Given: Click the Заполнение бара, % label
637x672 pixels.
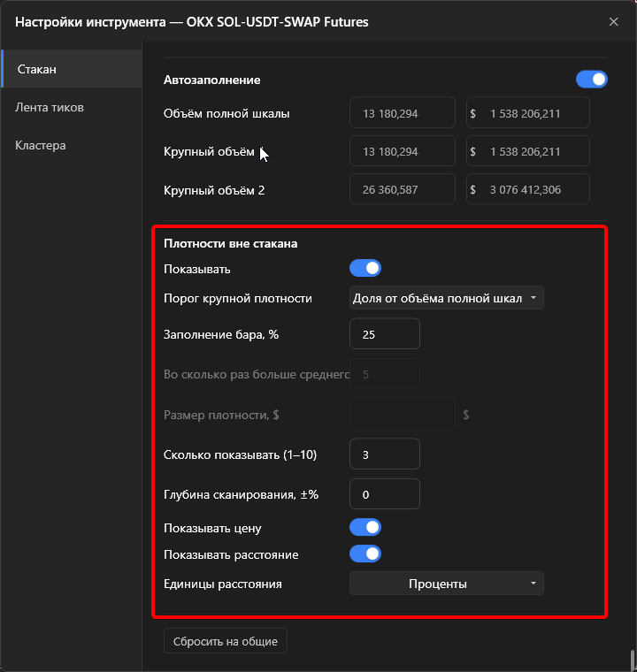Looking at the screenshot, I should [221, 334].
